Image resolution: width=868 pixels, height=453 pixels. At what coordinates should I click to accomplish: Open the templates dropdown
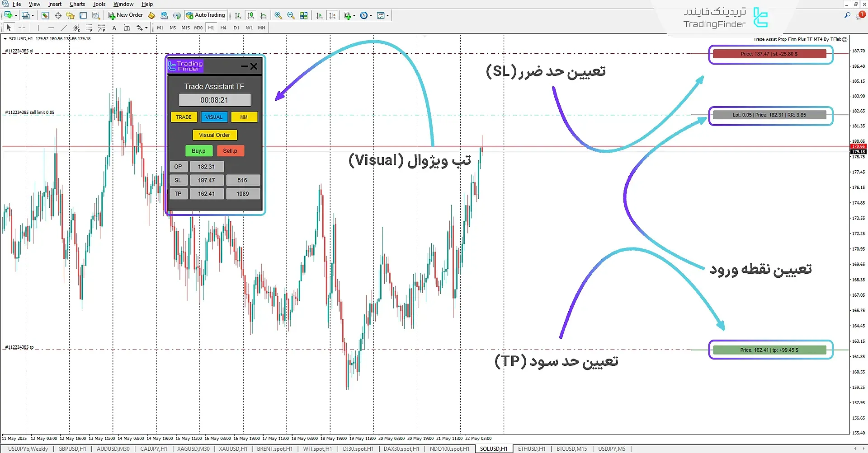[x=383, y=15]
